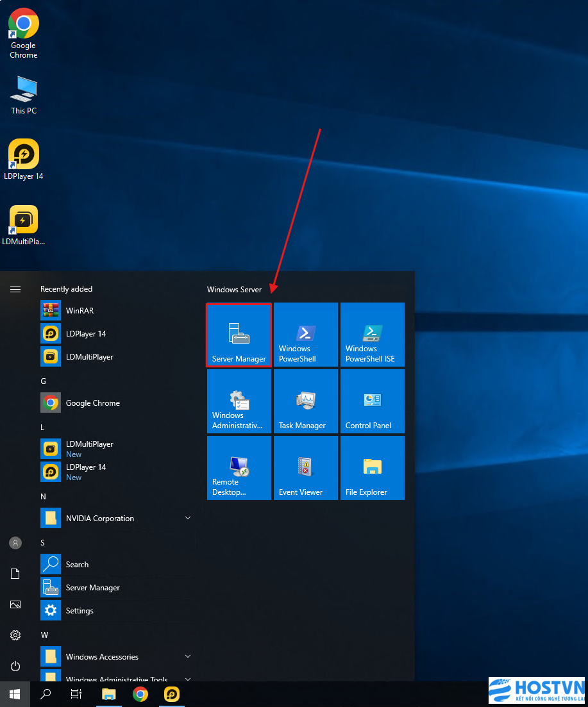588x707 pixels.
Task: Click the letter S section header
Action: [x=42, y=542]
